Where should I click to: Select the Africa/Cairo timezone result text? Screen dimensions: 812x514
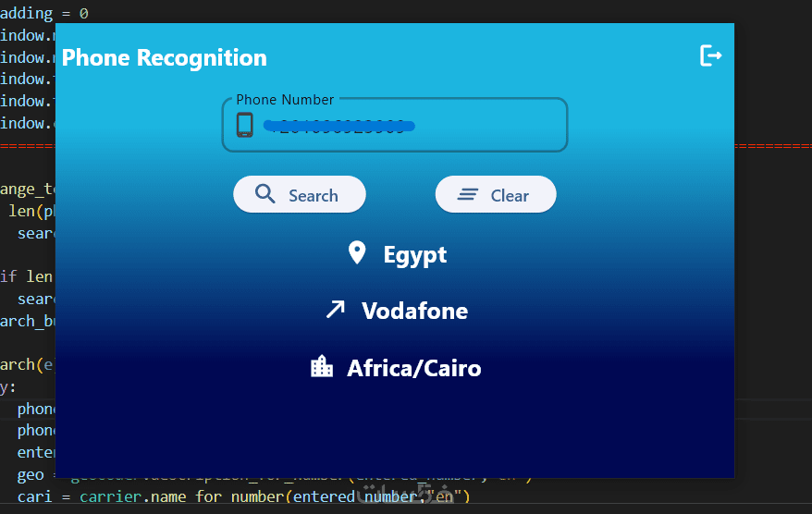(x=413, y=368)
